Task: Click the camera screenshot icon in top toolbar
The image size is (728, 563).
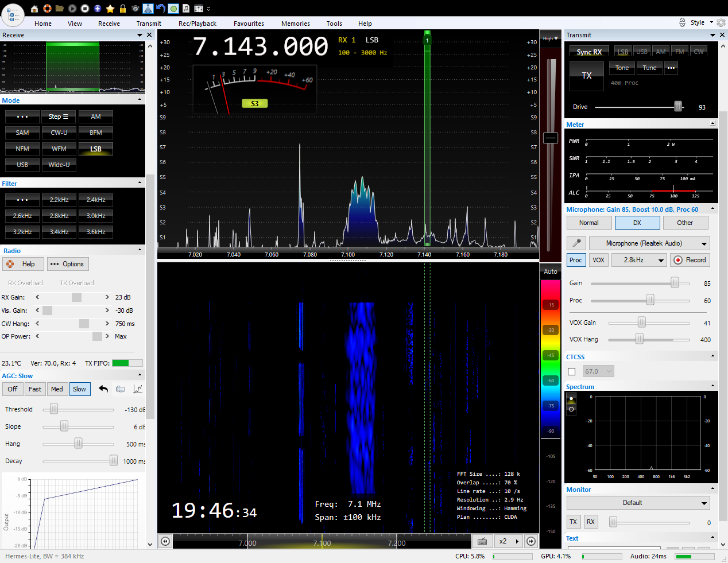Action: tap(135, 9)
